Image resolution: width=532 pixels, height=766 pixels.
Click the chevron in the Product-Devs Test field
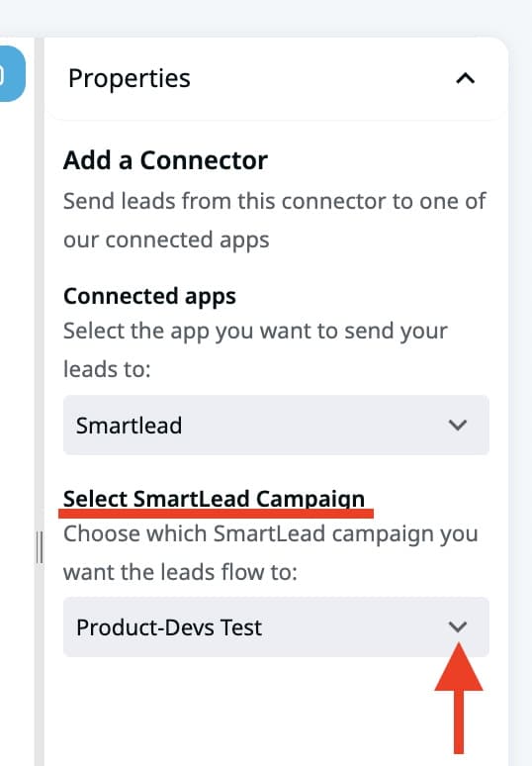pos(458,626)
